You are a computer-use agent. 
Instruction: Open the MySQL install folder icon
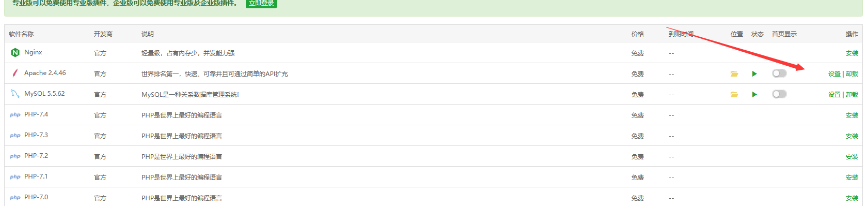[734, 94]
